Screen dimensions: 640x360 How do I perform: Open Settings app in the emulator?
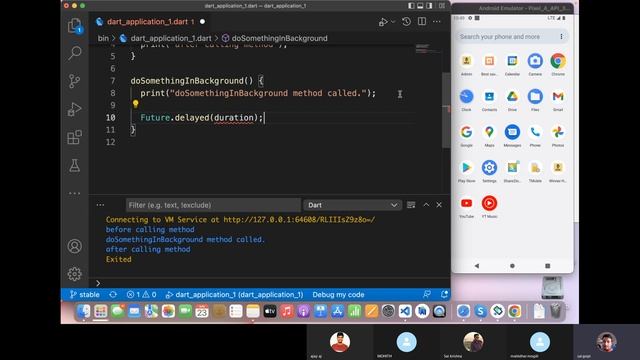tap(489, 168)
